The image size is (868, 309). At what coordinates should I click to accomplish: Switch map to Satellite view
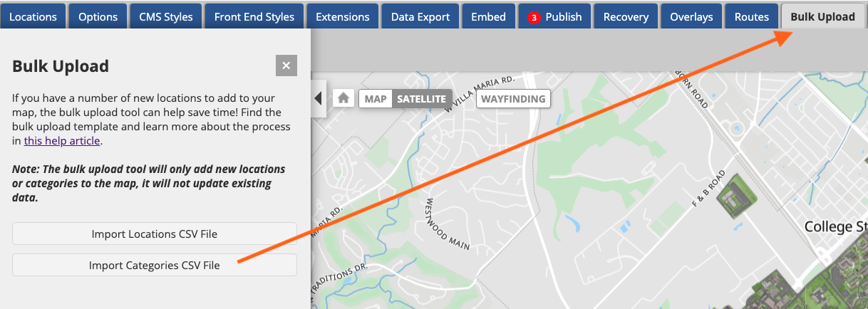tap(421, 99)
